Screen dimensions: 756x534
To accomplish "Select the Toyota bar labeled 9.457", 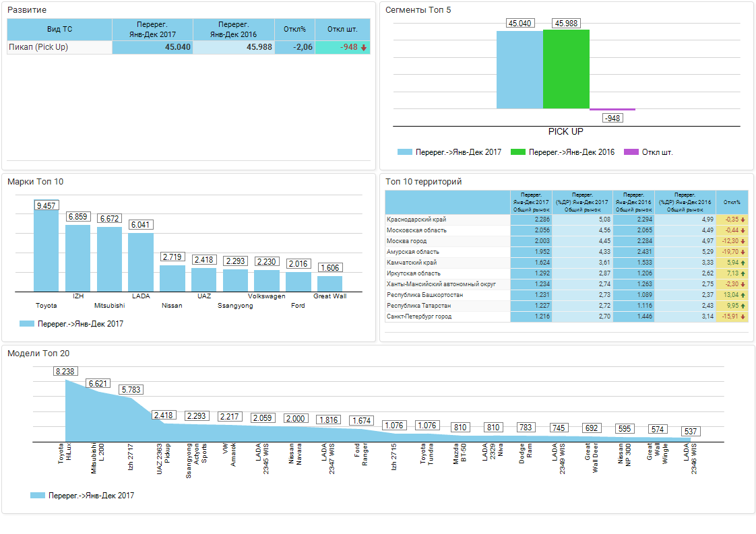I will click(46, 251).
